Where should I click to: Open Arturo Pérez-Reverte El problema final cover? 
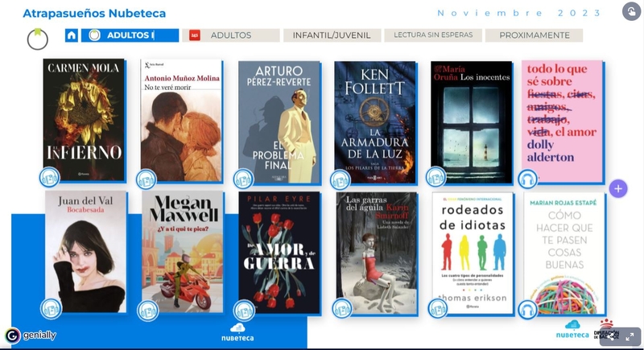(279, 121)
